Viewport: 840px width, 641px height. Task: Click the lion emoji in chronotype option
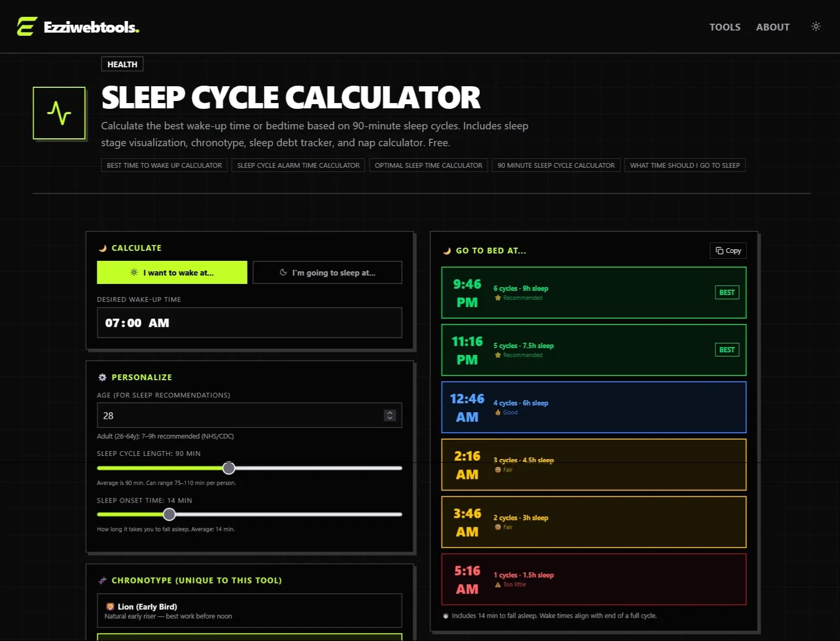pos(110,606)
